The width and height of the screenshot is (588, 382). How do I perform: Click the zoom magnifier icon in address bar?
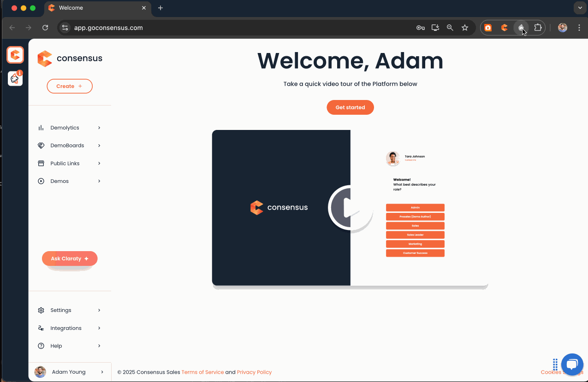point(450,28)
